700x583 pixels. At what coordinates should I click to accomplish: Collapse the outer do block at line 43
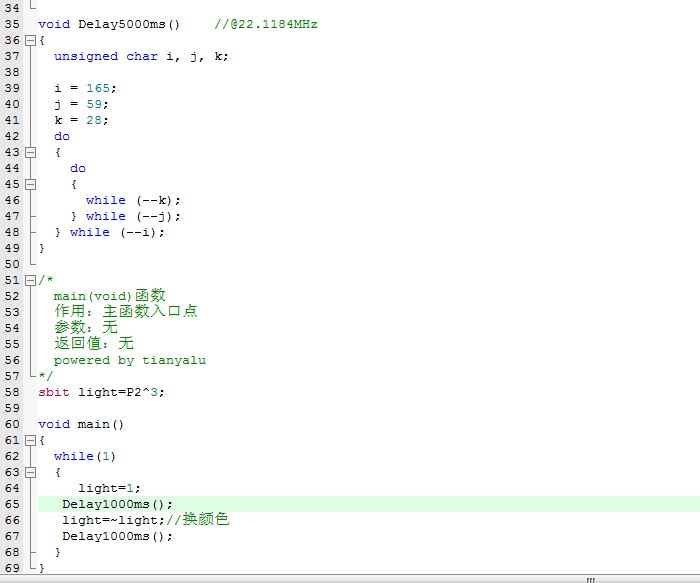(x=30, y=153)
